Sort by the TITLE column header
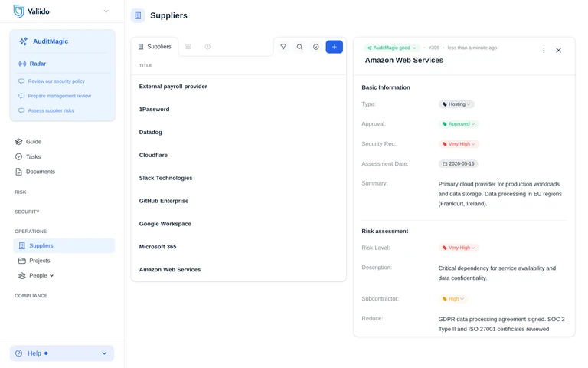588x368 pixels. pos(145,65)
